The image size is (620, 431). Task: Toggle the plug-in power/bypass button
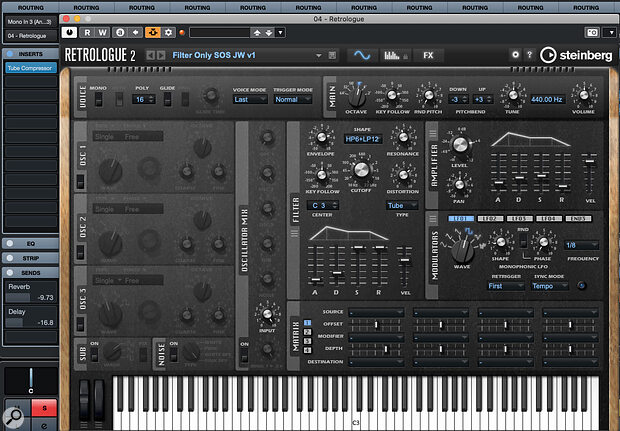(69, 32)
